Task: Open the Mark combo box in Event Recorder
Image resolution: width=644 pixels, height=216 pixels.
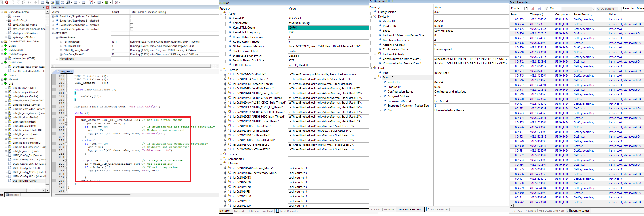Action: [578, 8]
